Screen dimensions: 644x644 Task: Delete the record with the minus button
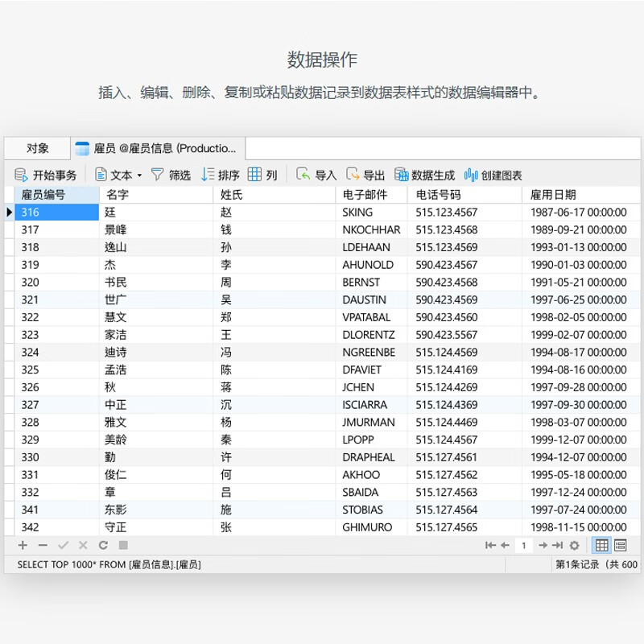(43, 545)
